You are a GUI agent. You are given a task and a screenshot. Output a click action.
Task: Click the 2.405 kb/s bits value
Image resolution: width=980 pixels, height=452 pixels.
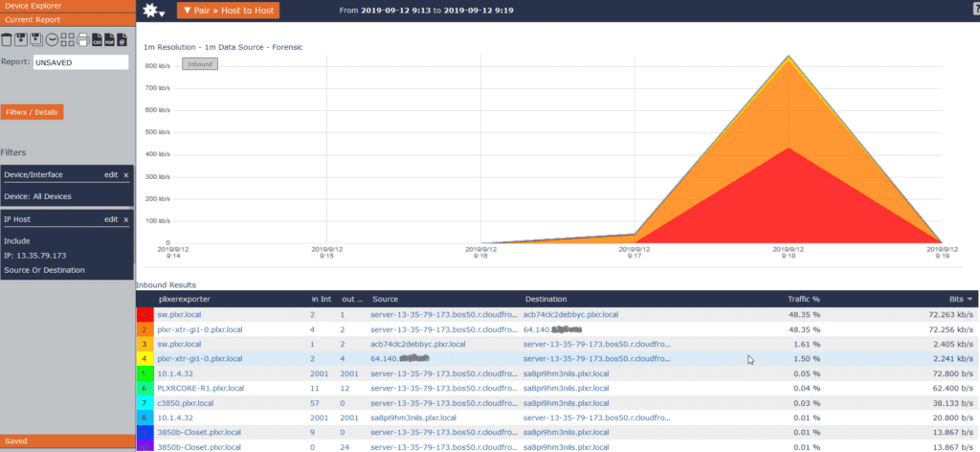click(954, 344)
